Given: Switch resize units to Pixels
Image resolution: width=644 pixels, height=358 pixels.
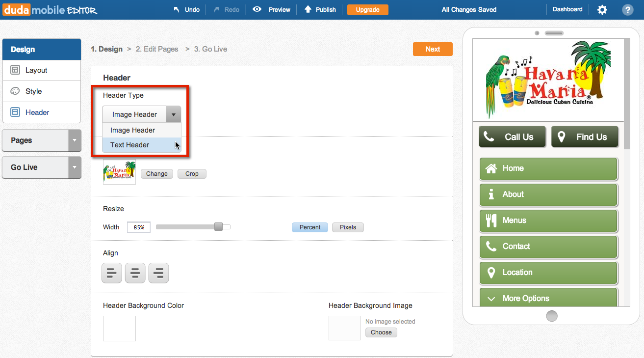Looking at the screenshot, I should click(x=348, y=227).
